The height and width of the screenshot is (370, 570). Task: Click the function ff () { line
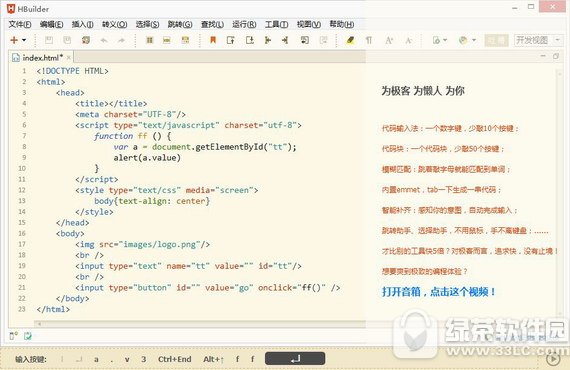pyautogui.click(x=132, y=136)
